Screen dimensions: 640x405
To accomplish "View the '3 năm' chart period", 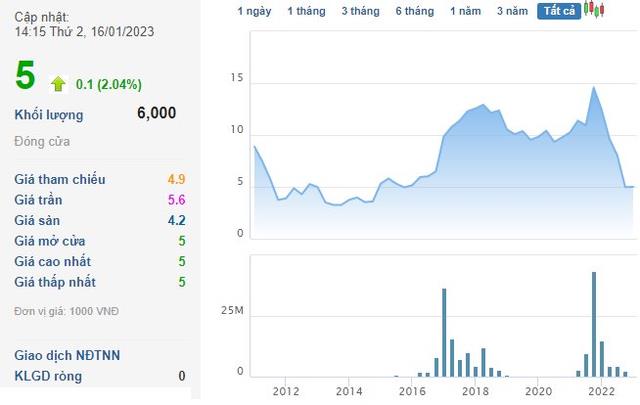I will pyautogui.click(x=512, y=11).
